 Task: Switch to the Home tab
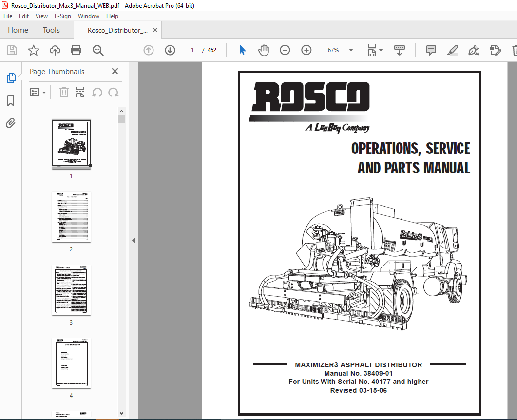18,30
